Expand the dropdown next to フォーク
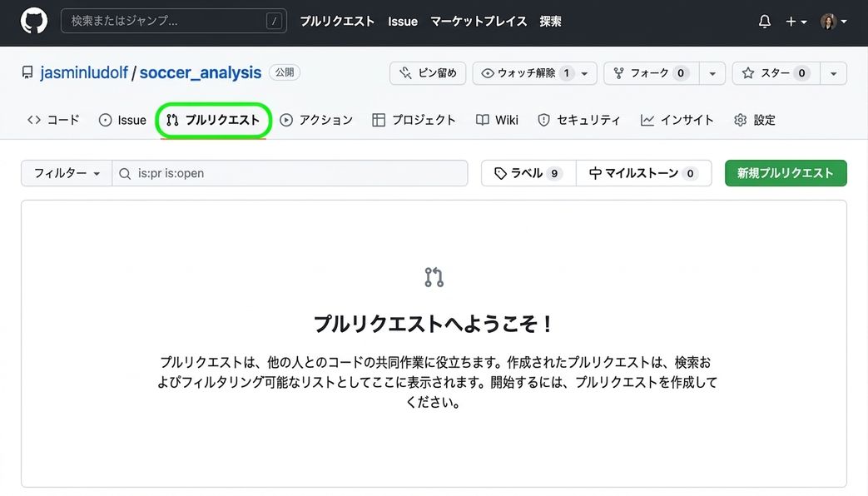This screenshot has width=868, height=496. point(712,73)
